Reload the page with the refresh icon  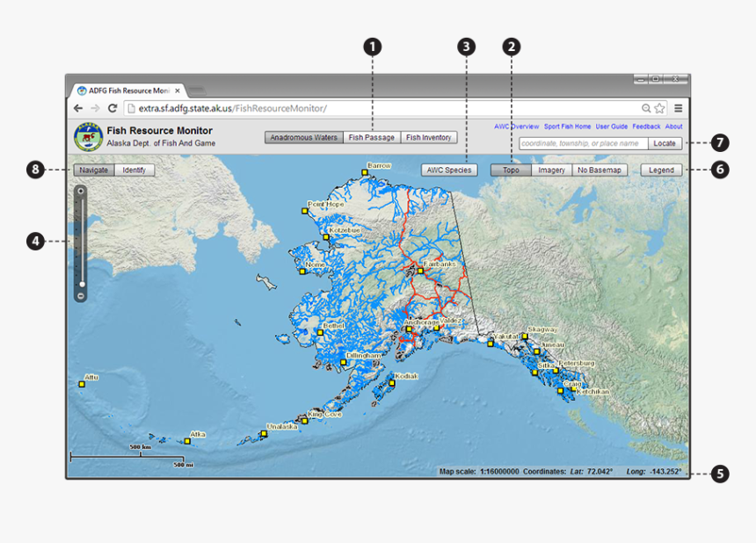113,108
